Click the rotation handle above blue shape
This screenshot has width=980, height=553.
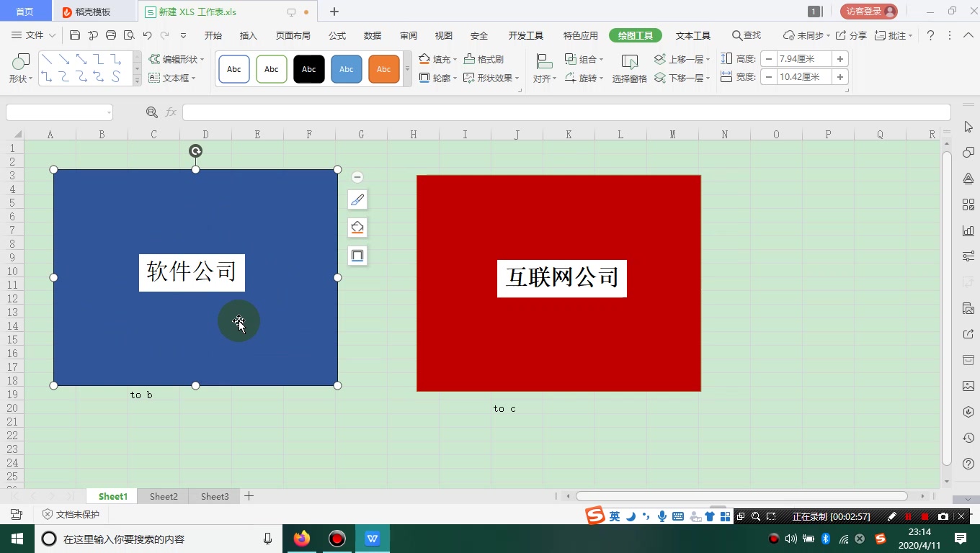[x=195, y=150]
